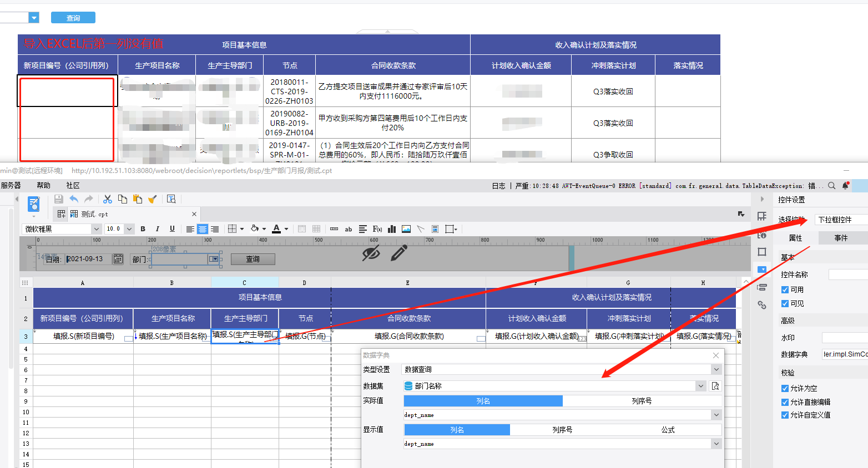The height and width of the screenshot is (468, 868).
Task: Select 列序号 tab under 显示值
Action: [x=562, y=430]
